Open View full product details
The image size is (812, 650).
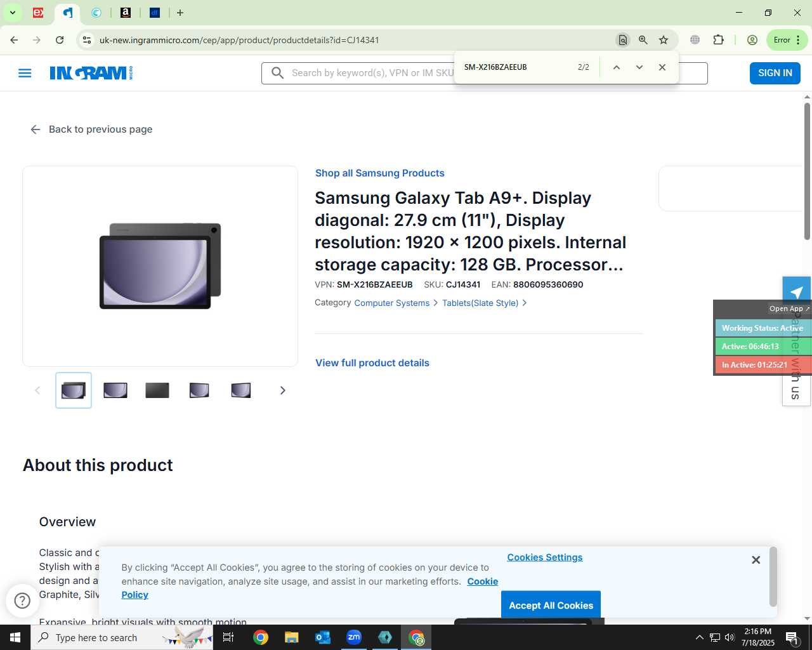coord(372,363)
